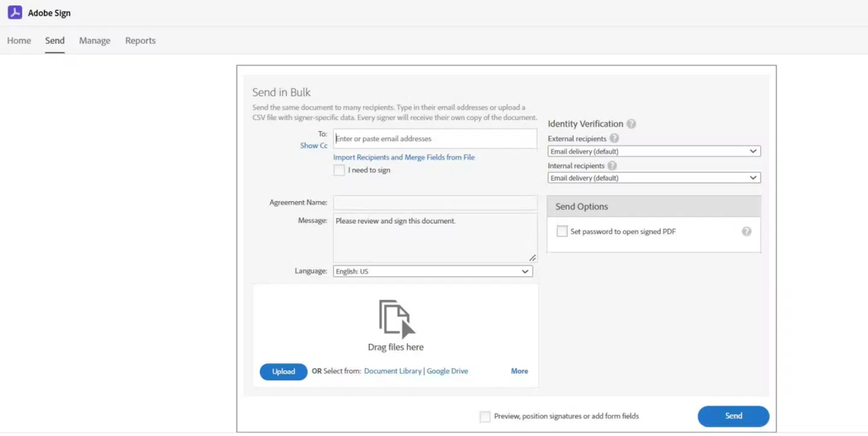Click the Identity Verification help icon
This screenshot has width=868, height=436.
[631, 123]
